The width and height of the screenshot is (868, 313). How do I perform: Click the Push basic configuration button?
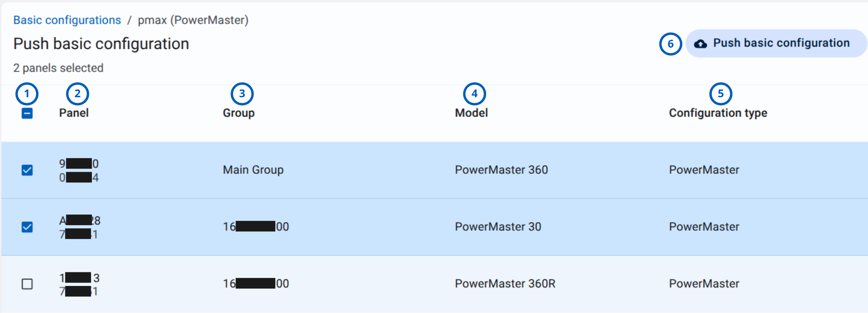tap(776, 43)
